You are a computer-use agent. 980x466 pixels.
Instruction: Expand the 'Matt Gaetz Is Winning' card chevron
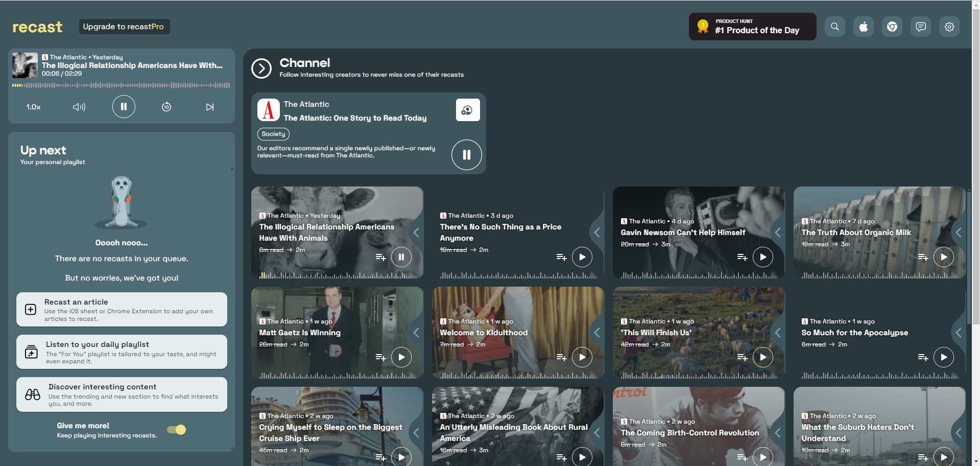[x=417, y=333]
